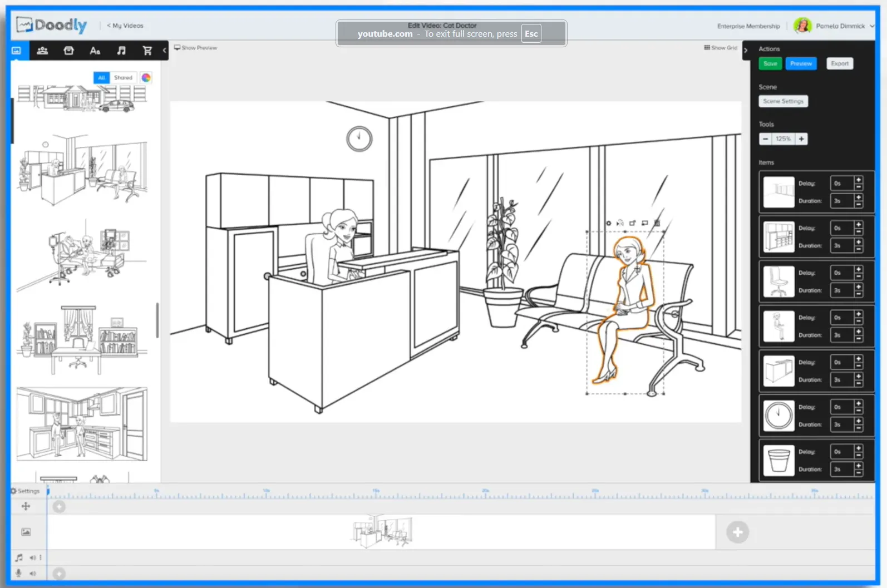Mute the music track speaker

33,557
